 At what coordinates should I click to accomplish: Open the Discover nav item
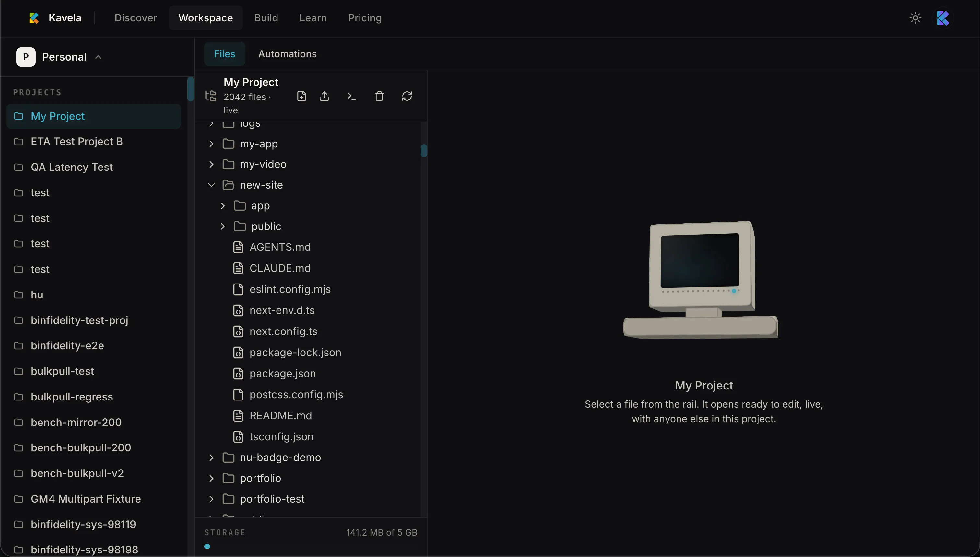point(136,18)
